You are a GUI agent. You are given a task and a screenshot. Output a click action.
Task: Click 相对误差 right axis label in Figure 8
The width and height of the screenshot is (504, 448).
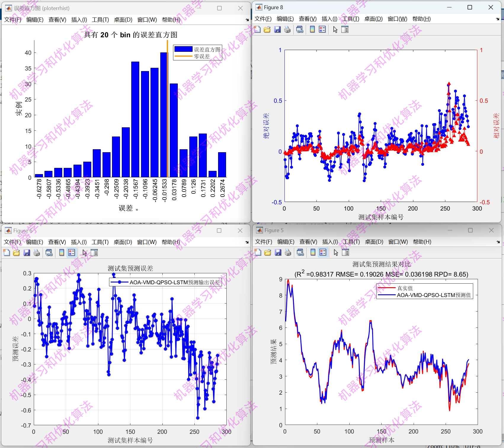click(496, 126)
